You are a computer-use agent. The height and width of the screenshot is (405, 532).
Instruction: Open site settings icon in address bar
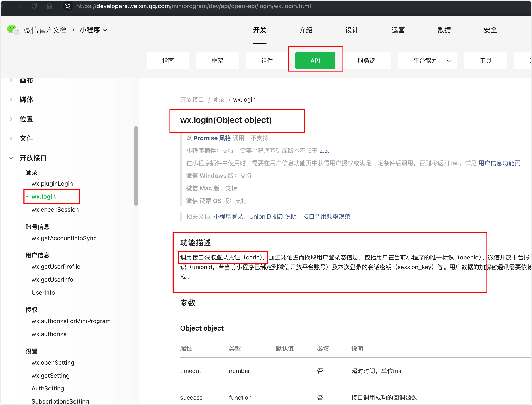pyautogui.click(x=68, y=6)
